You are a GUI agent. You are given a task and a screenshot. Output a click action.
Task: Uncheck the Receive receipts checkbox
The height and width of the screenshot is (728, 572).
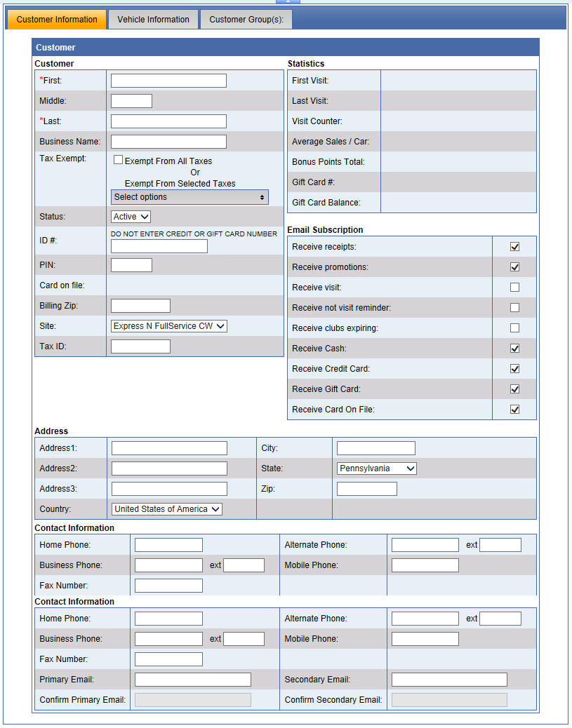pos(514,247)
